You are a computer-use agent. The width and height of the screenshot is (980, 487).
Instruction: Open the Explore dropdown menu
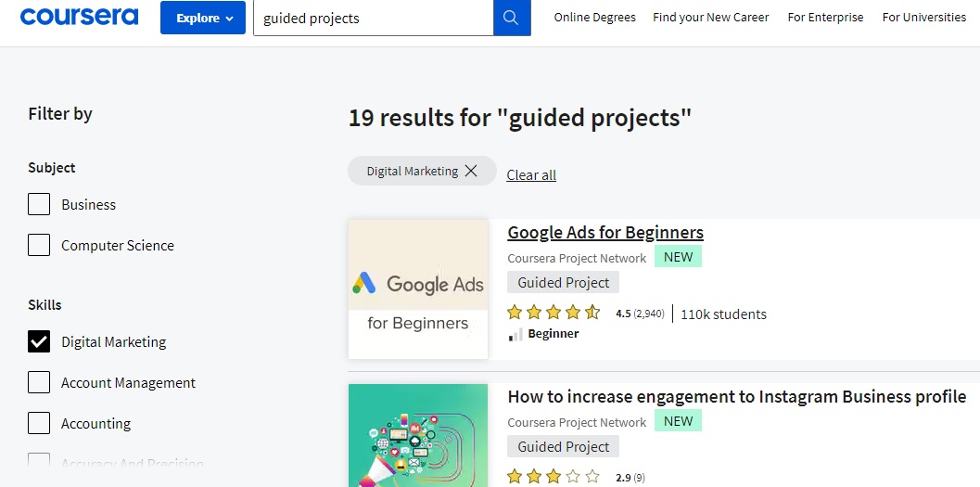coord(203,18)
